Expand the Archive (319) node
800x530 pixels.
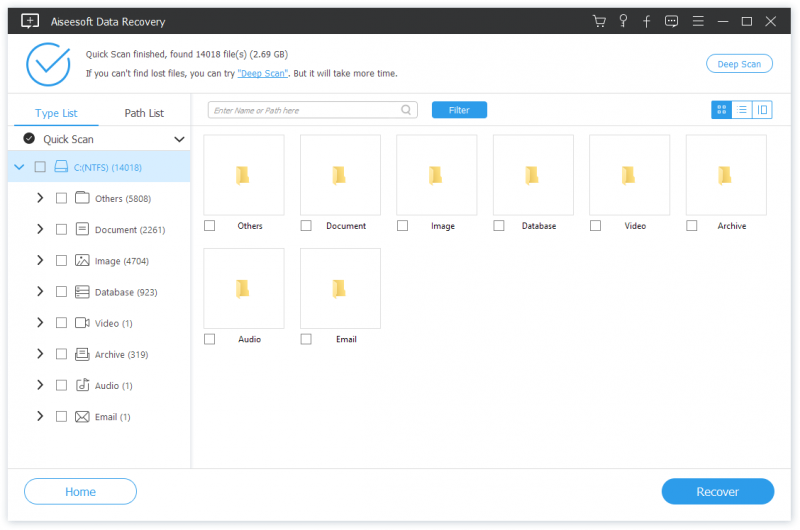click(40, 354)
